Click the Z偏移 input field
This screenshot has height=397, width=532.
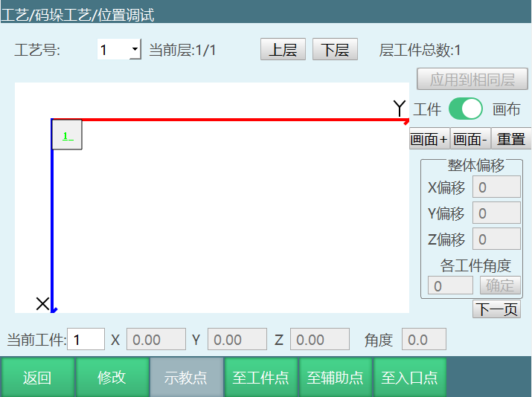496,239
